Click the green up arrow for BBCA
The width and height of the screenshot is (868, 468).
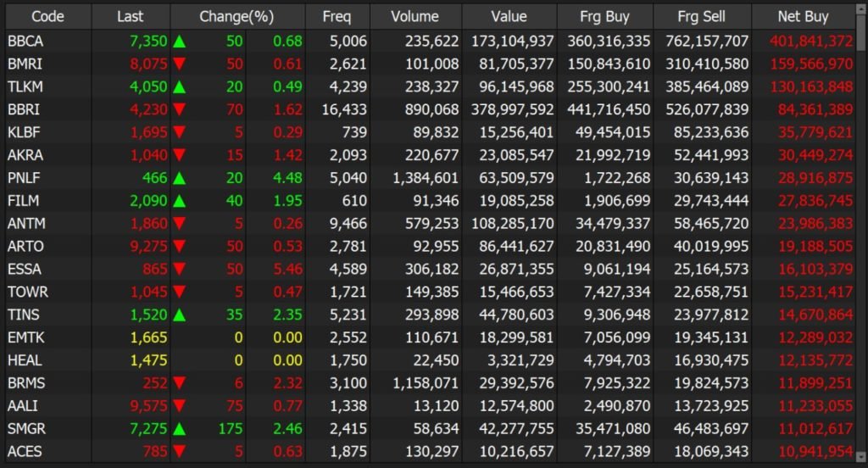(180, 42)
